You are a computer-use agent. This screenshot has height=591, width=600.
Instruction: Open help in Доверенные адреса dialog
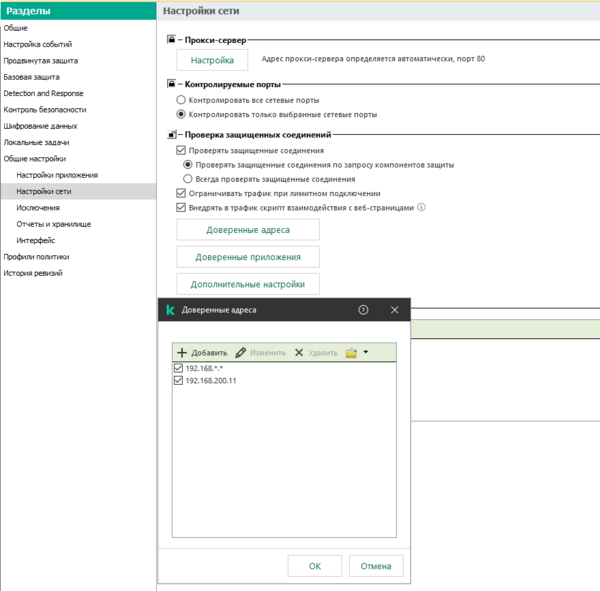tap(363, 310)
